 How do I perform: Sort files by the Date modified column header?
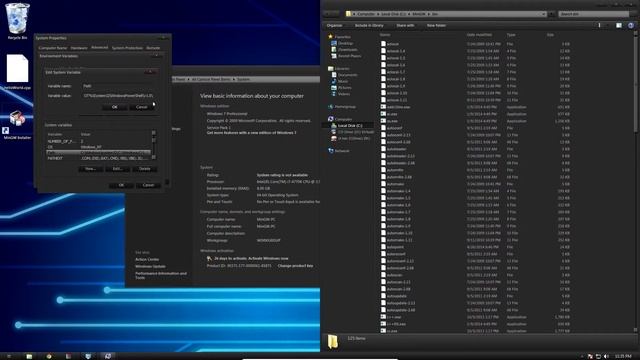480,35
